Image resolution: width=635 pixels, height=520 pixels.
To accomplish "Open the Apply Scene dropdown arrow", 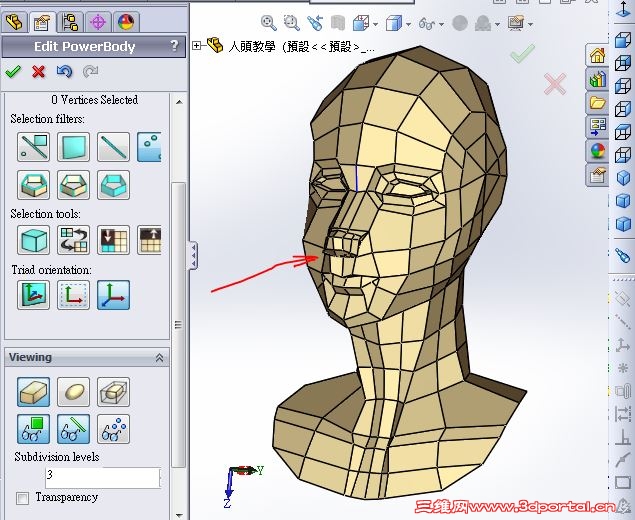I will coord(497,25).
